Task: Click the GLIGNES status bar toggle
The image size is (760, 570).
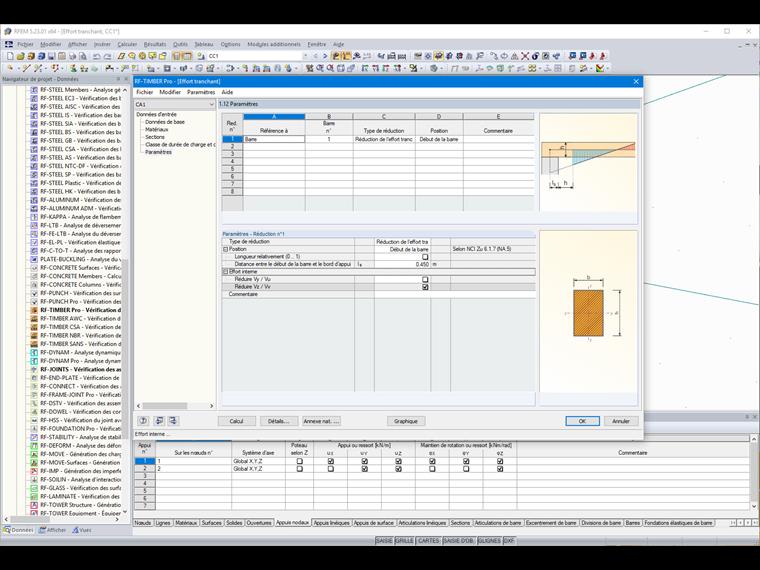Action: click(489, 540)
